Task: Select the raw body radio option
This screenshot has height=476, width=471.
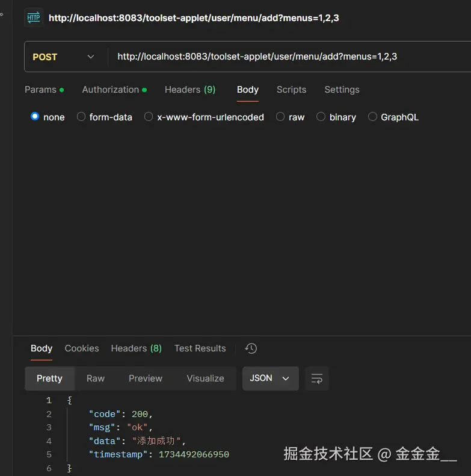Action: click(x=280, y=117)
